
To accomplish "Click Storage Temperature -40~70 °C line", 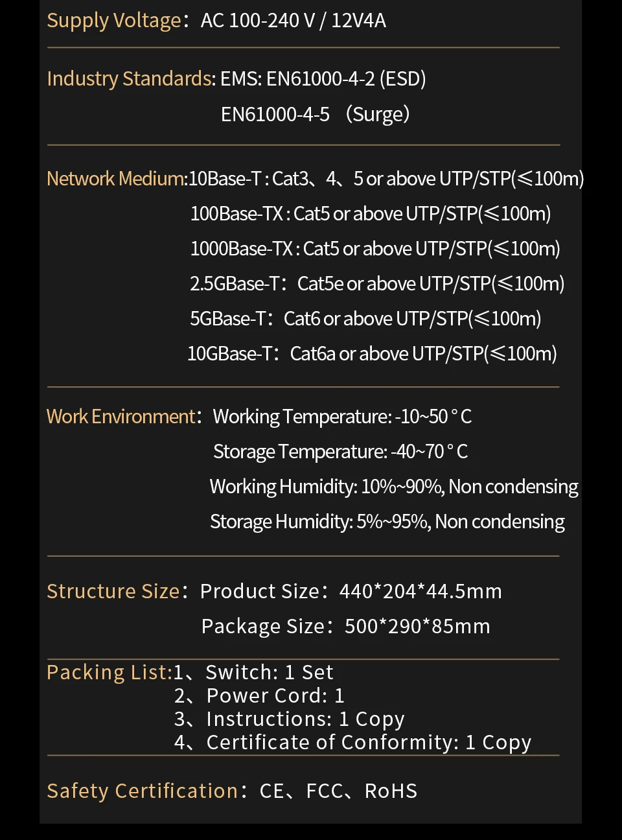I will pos(340,451).
